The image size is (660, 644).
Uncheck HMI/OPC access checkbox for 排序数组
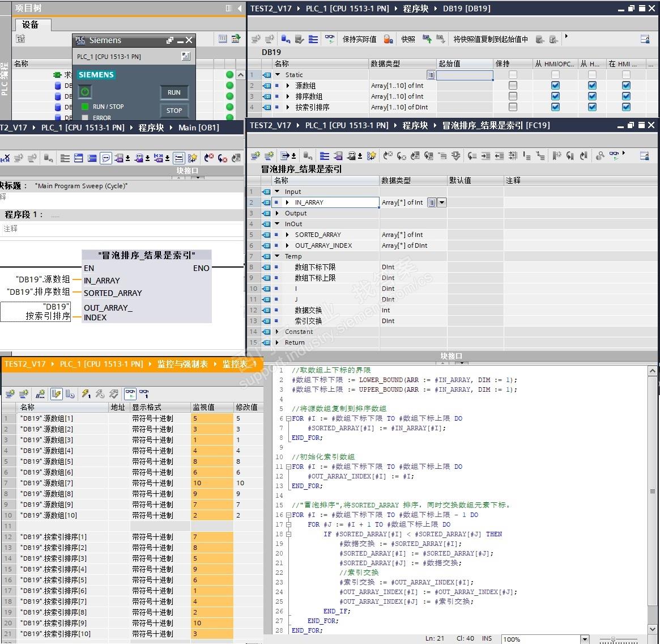(555, 96)
